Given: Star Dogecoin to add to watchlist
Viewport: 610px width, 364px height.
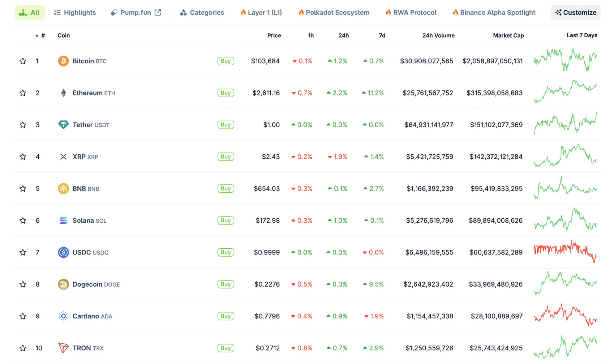Looking at the screenshot, I should 23,284.
